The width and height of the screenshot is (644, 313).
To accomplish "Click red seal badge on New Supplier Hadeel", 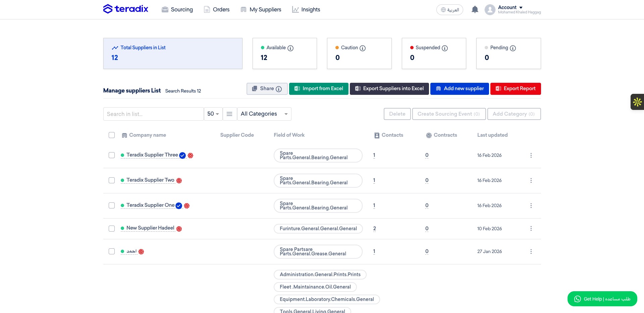I will coord(179,229).
